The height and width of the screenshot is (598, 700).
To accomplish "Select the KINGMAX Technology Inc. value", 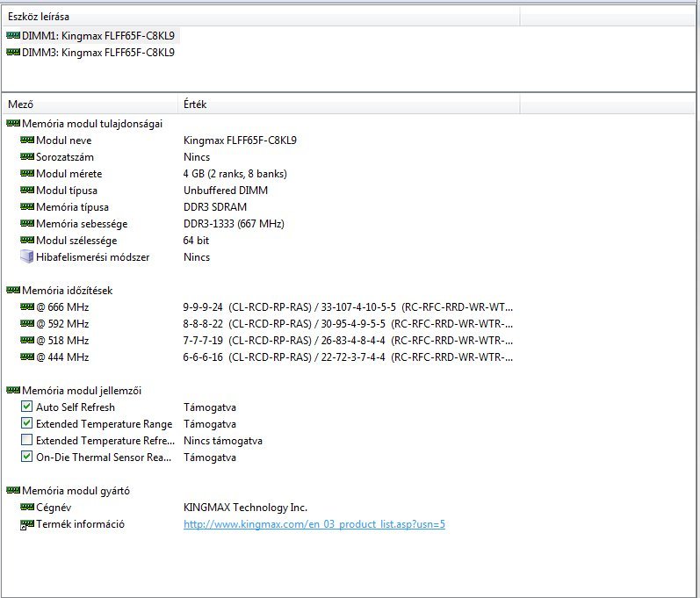I will [245, 508].
